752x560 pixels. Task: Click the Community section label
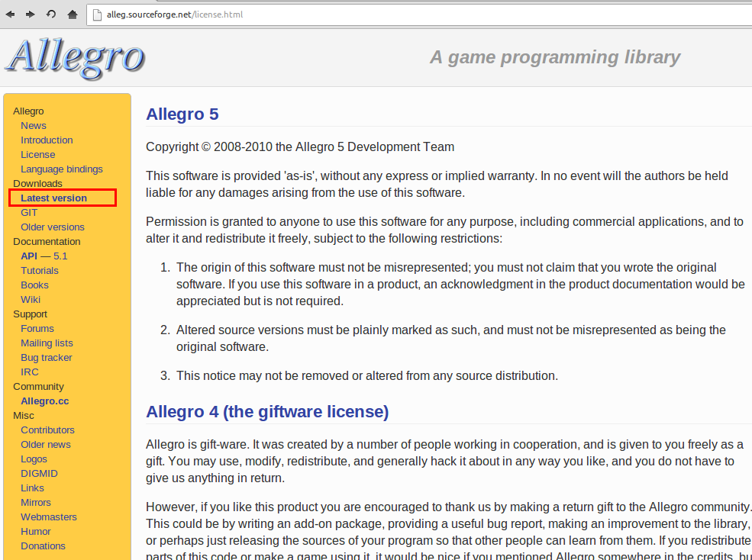point(38,387)
